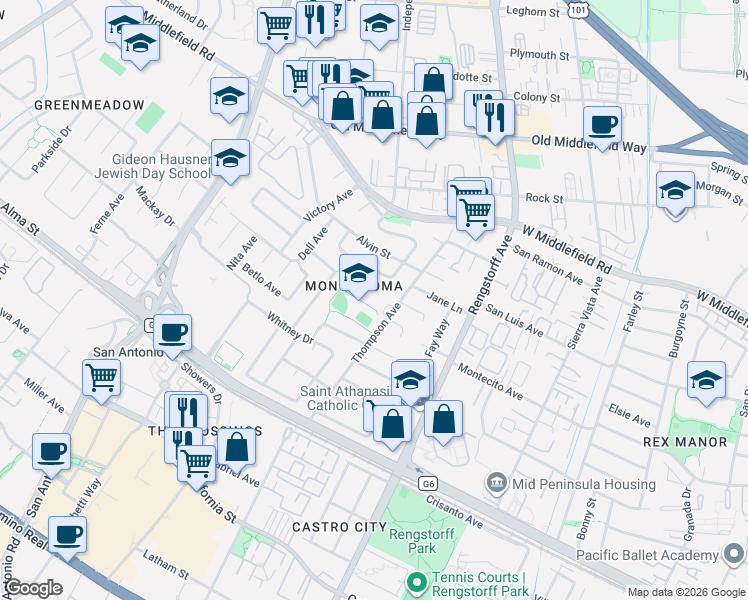The height and width of the screenshot is (600, 748).
Task: Click the Thompson Ave street label
Action: (376, 332)
